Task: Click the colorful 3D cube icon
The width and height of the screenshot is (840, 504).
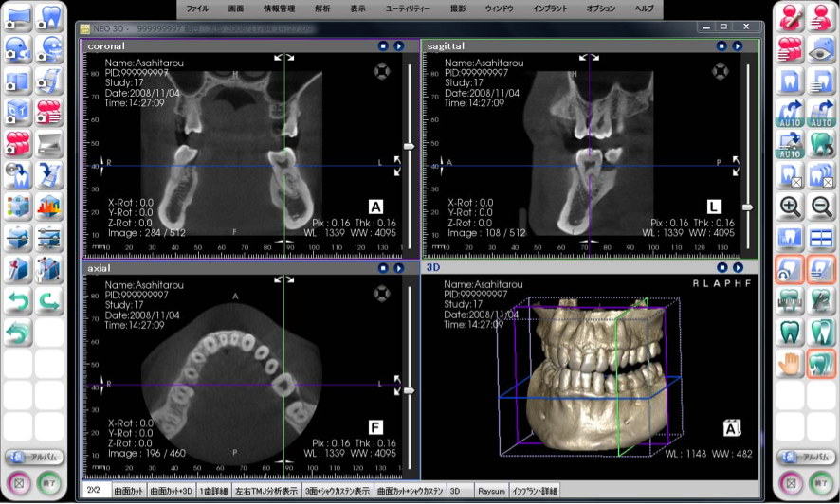Action: pos(18,207)
